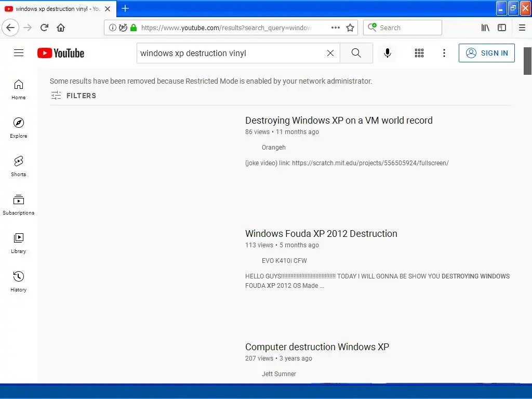The height and width of the screenshot is (399, 532).
Task: Open the Firefox hamburger menu
Action: tap(522, 28)
